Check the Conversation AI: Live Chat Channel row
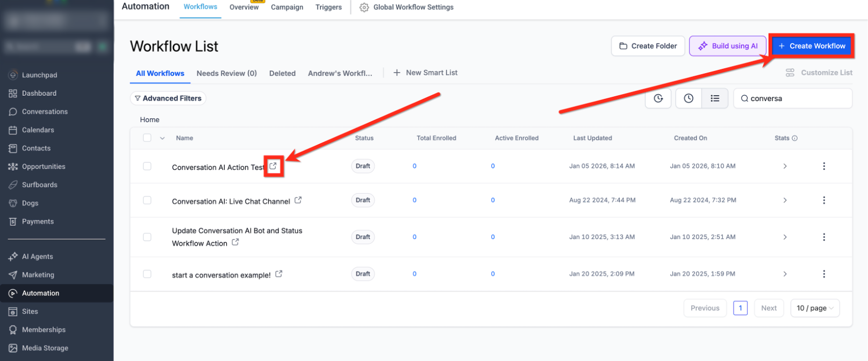This screenshot has height=361, width=868. [147, 200]
